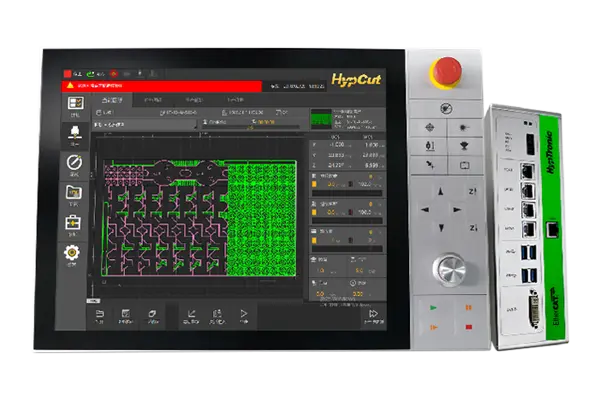Click the Z down key
Image resolution: width=600 pixels, height=400 pixels.
(473, 228)
